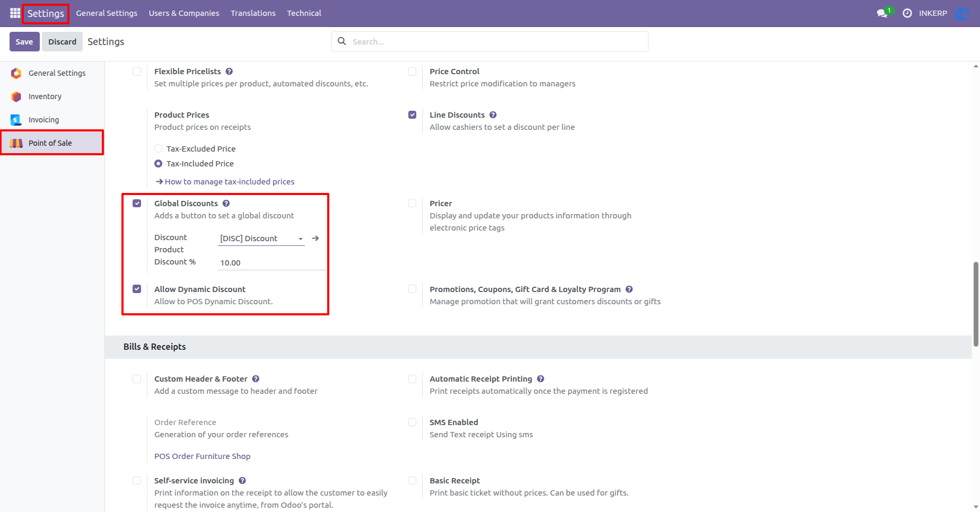980x512 pixels.
Task: Select the Tax-Excluded Price radio option
Action: (x=158, y=149)
